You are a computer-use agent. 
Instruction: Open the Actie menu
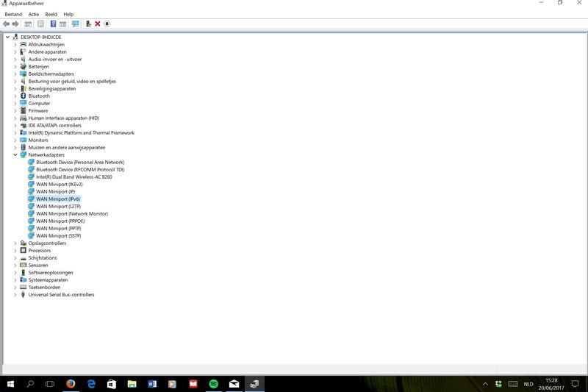point(34,14)
